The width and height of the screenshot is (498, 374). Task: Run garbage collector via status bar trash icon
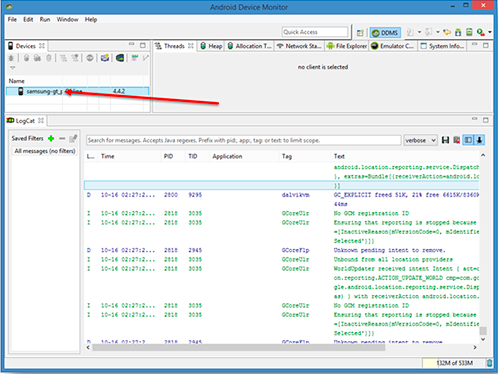(x=489, y=363)
